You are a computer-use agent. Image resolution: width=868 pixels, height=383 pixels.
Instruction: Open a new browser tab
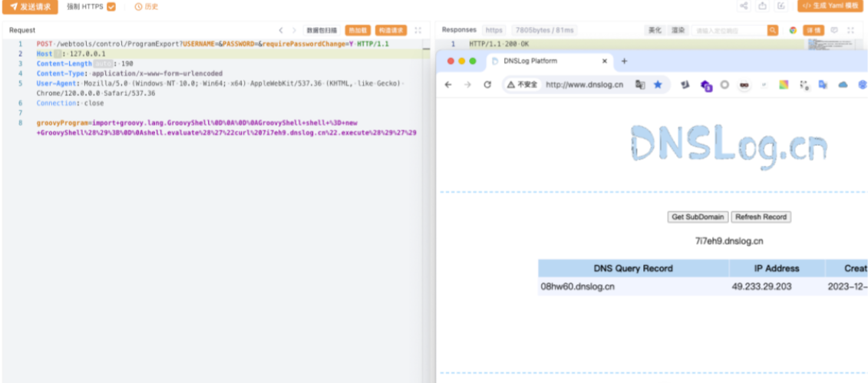[625, 61]
